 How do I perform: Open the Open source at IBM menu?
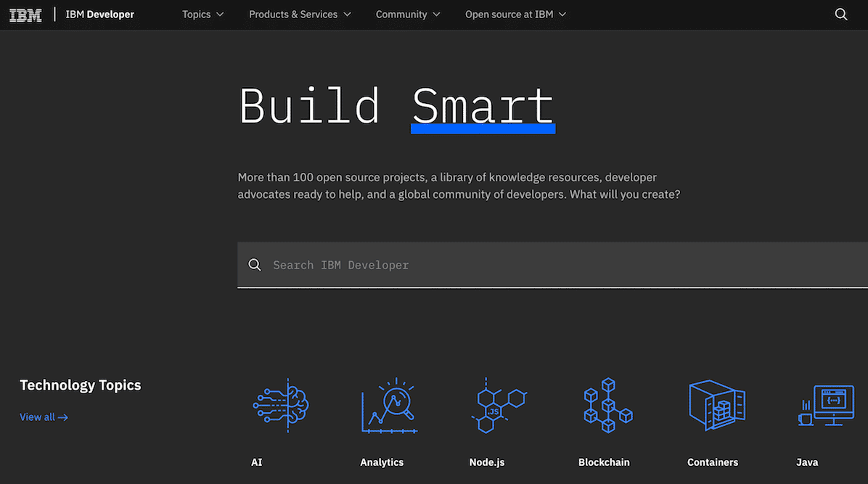515,15
